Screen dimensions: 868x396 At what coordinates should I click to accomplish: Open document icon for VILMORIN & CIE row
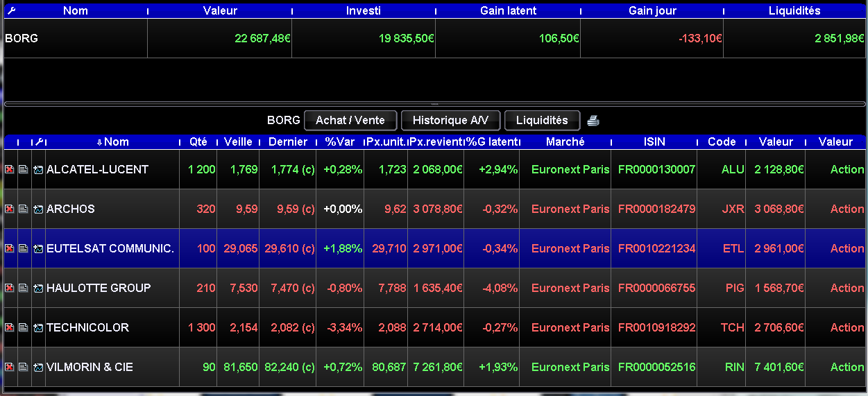[x=24, y=367]
